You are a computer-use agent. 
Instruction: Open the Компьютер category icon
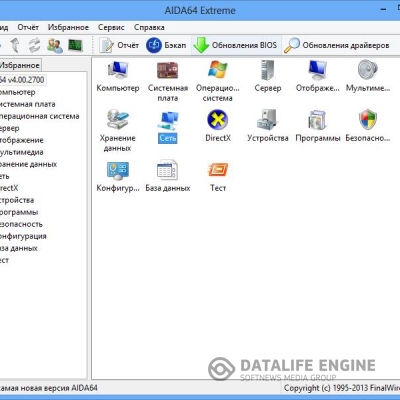click(x=118, y=70)
